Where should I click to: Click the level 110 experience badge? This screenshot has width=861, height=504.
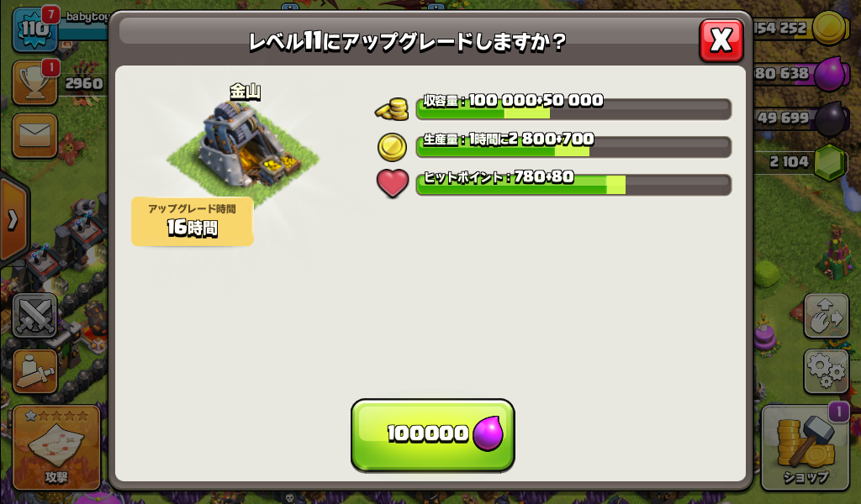pos(34,29)
